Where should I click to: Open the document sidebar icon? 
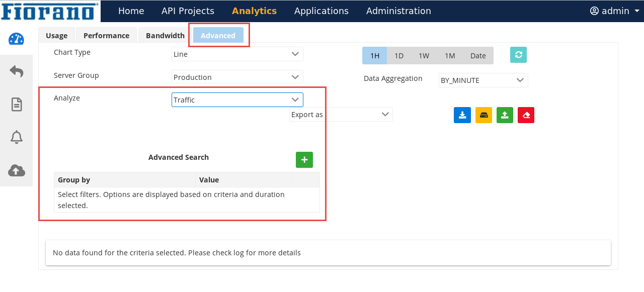tap(17, 104)
